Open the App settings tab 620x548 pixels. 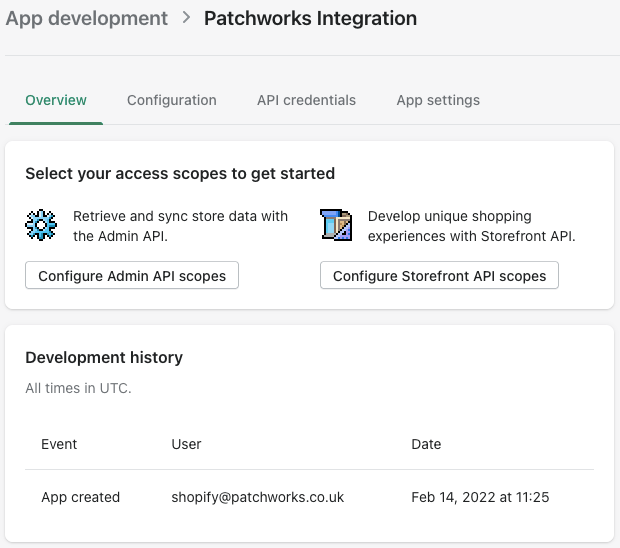(x=438, y=100)
